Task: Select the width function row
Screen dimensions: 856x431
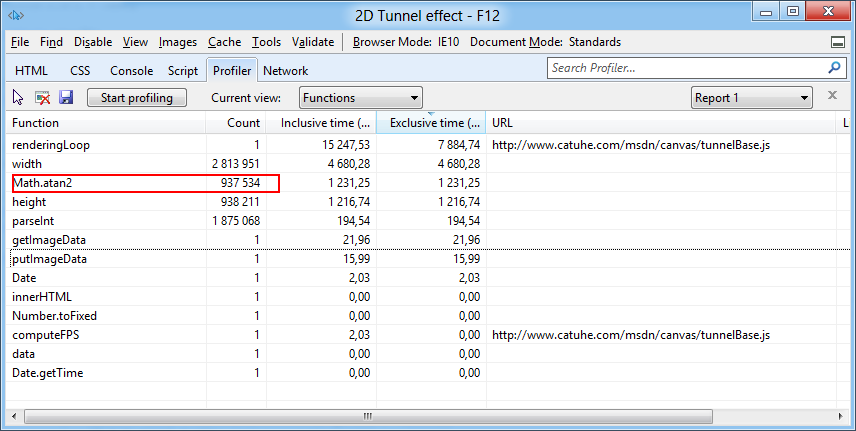Action: (427, 164)
